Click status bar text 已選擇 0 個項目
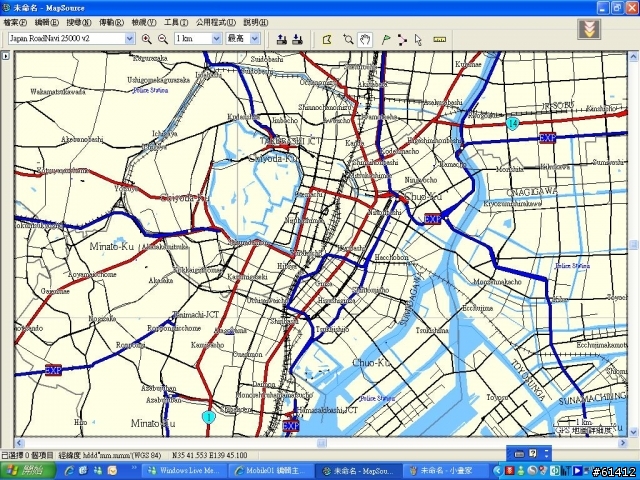640x480 pixels. (27, 455)
